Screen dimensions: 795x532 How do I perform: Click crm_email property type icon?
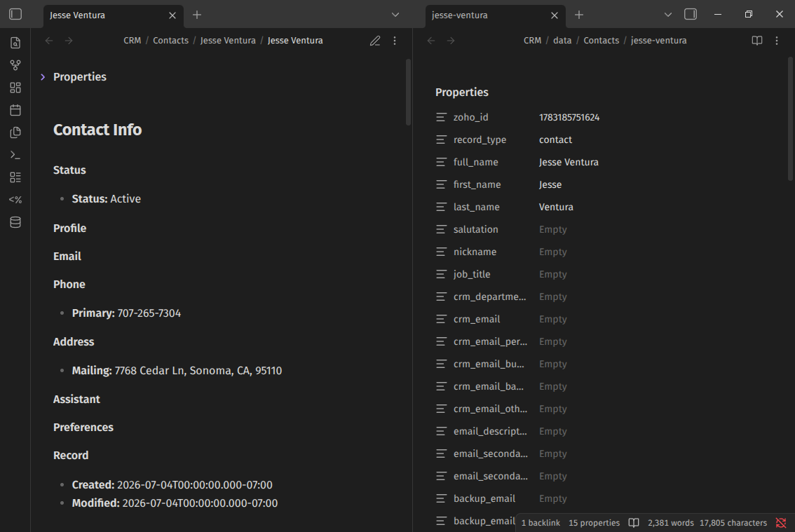(442, 319)
